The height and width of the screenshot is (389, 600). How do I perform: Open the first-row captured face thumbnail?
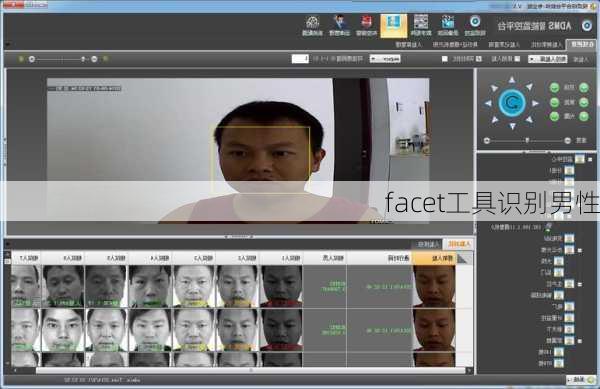(x=434, y=286)
